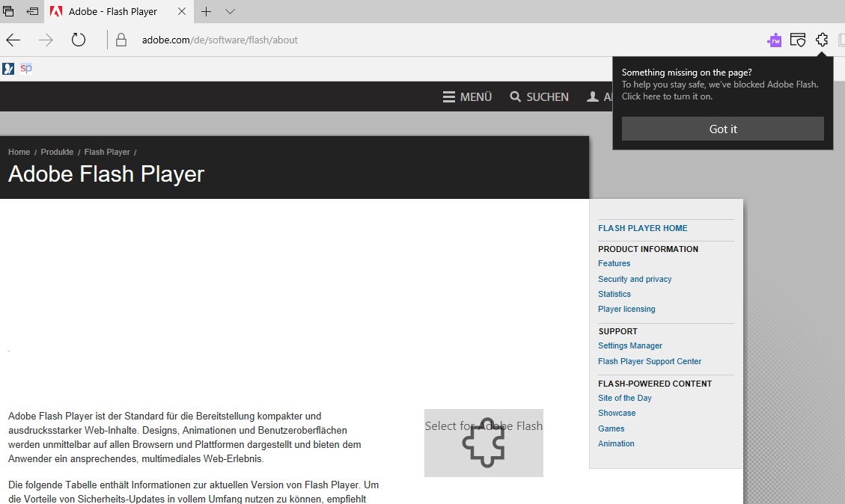Open FLASH PLAYER HOME sidebar link

click(x=642, y=228)
